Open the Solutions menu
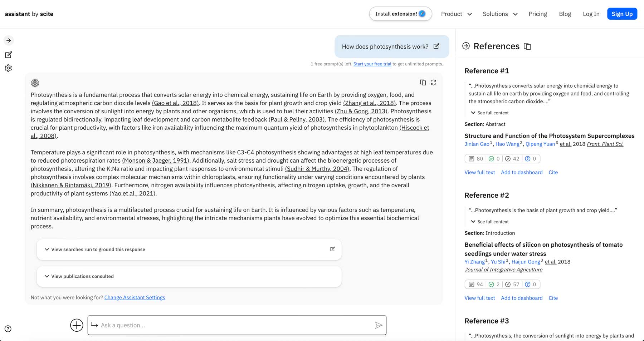The image size is (644, 341). point(499,14)
